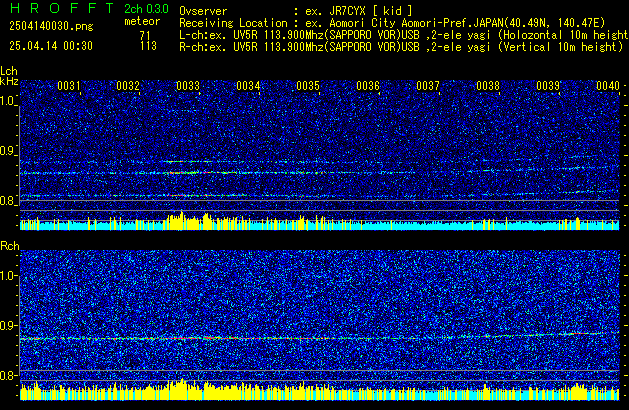Click the date stamp 25.04.14 00:30
The height and width of the screenshot is (410, 629).
51,46
